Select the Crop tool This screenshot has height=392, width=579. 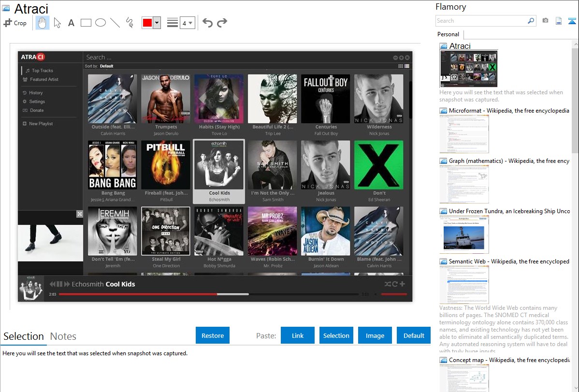click(15, 23)
